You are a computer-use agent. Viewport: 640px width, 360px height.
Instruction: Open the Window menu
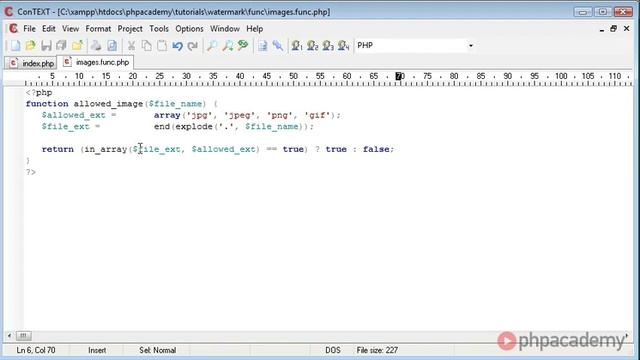225,29
